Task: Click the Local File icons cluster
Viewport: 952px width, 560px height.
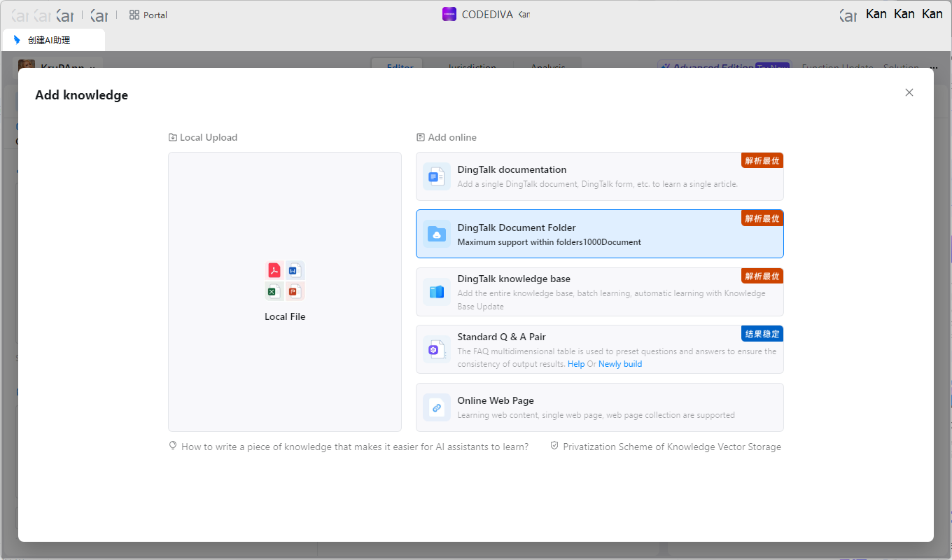Action: (285, 281)
